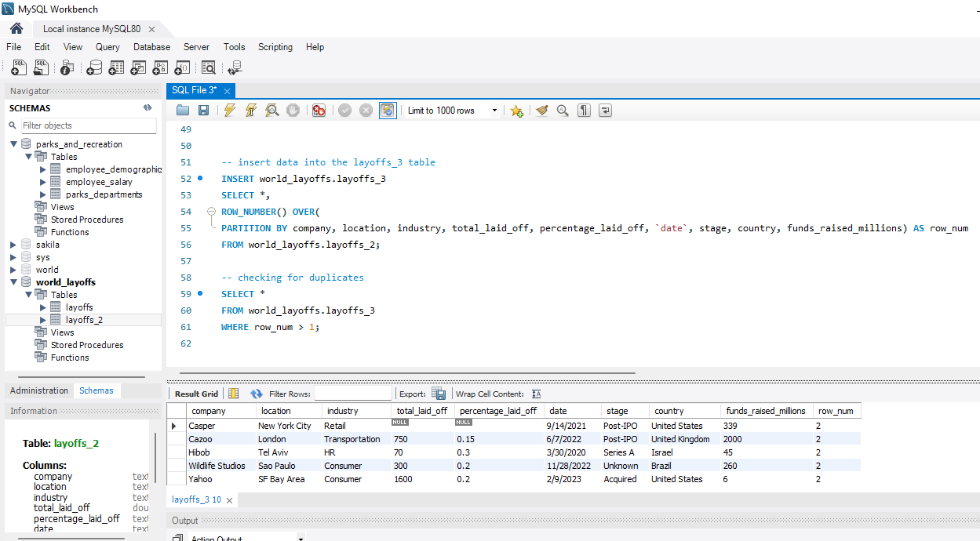Image resolution: width=980 pixels, height=541 pixels.
Task: Expand the world schema
Action: point(13,270)
